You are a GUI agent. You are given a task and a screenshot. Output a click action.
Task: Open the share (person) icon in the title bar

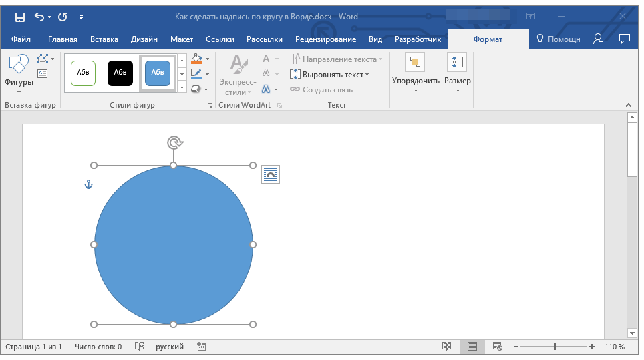[599, 39]
